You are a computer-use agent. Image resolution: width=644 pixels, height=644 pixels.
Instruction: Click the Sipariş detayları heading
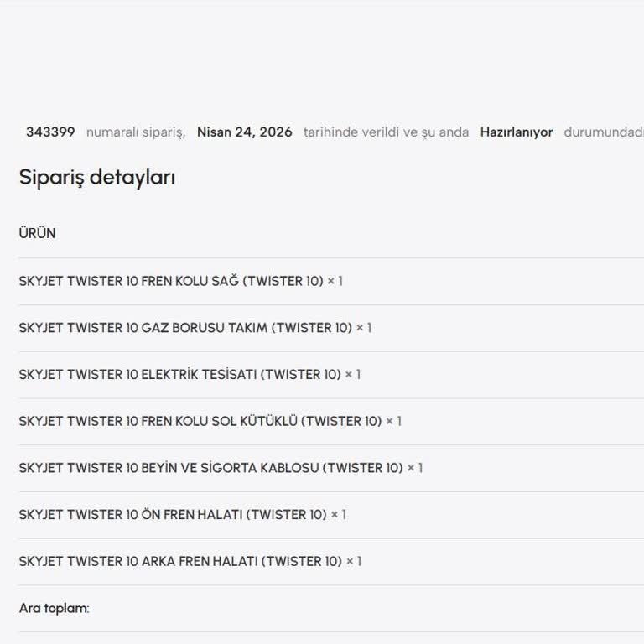[97, 178]
